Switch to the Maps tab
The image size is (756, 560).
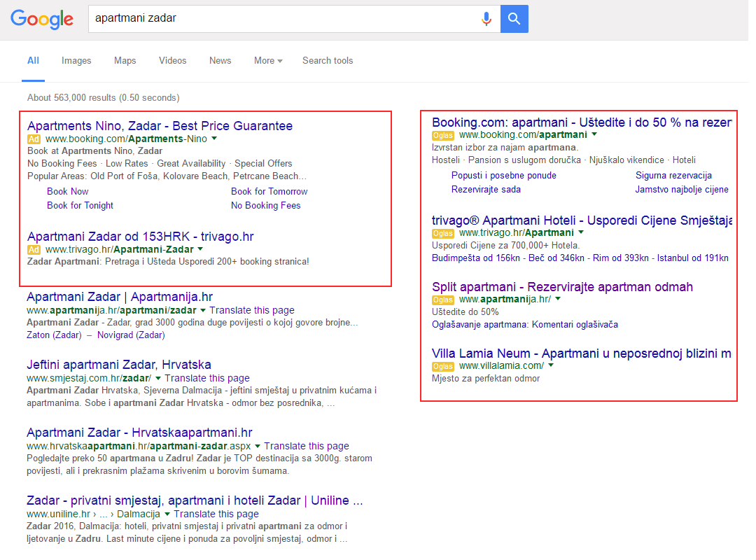click(x=125, y=61)
